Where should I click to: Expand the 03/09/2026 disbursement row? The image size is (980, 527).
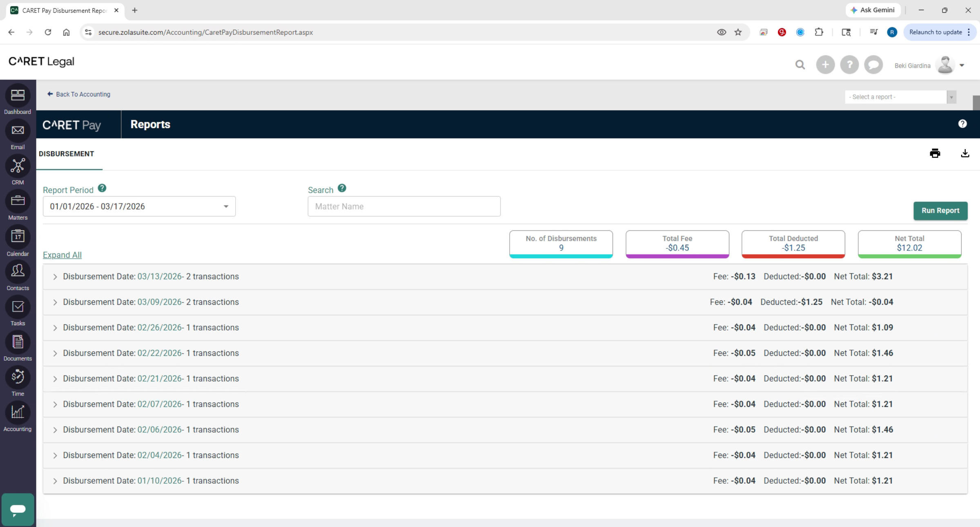[55, 302]
